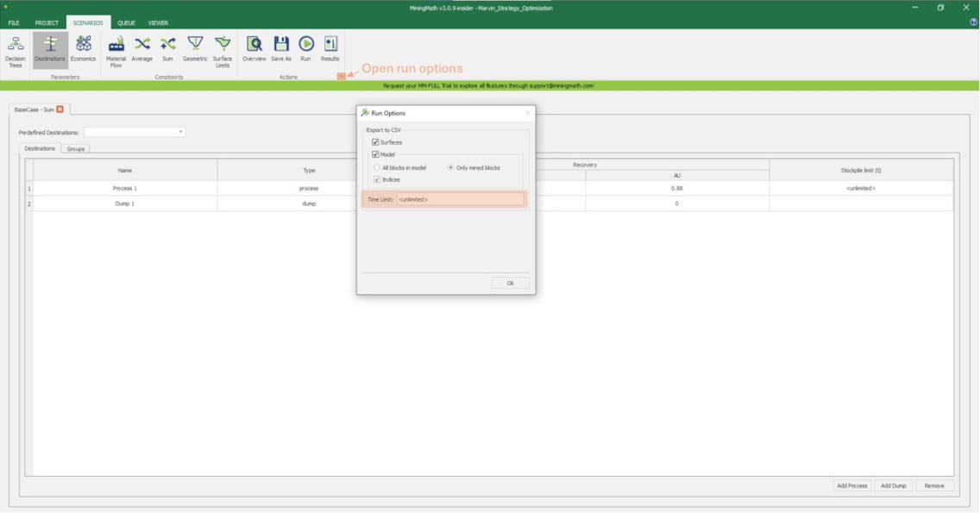Image resolution: width=980 pixels, height=513 pixels.
Task: Toggle the Indices checkbox
Action: click(x=377, y=179)
